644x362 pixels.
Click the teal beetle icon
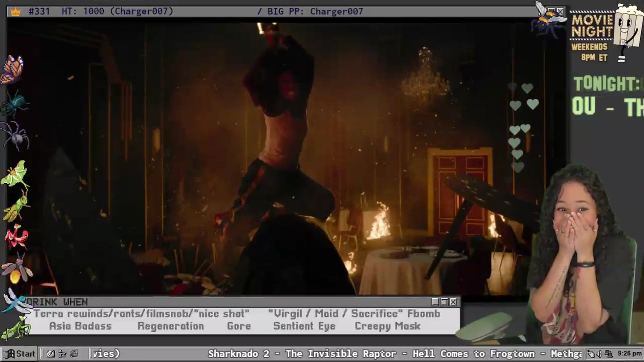pos(15,103)
